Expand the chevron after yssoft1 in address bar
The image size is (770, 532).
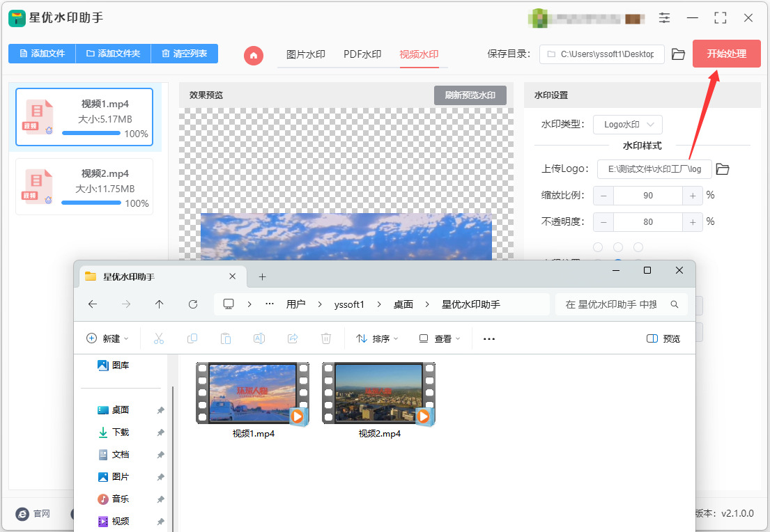(379, 304)
